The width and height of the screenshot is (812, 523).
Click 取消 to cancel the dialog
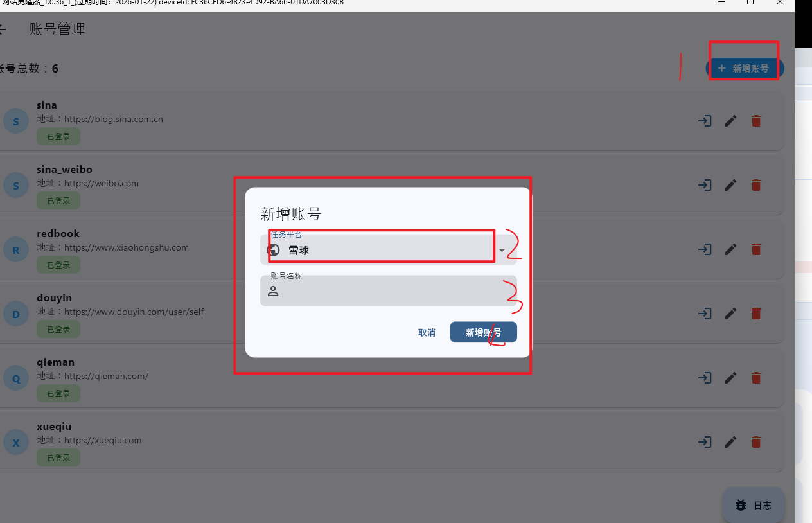click(427, 332)
